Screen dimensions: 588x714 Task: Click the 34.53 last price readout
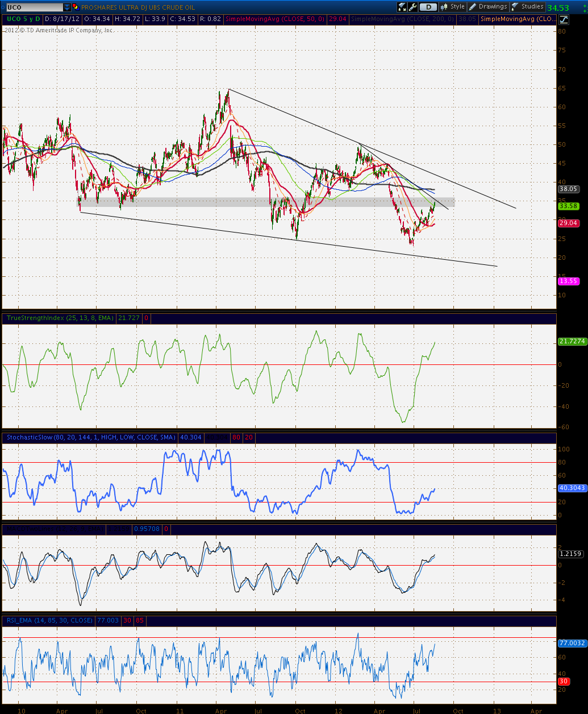pyautogui.click(x=558, y=7)
